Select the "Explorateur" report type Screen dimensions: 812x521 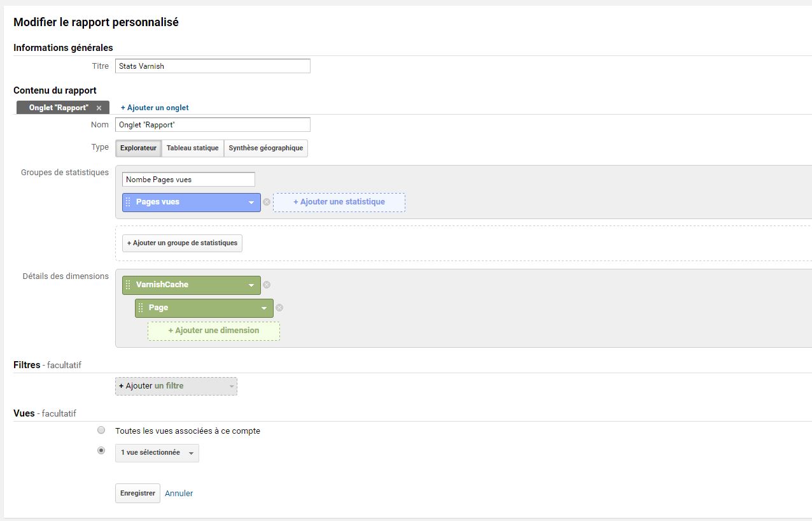point(138,148)
